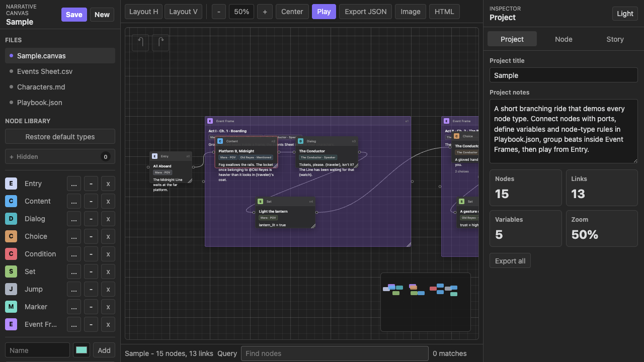Hide the Dialog node type with minus

point(91,219)
